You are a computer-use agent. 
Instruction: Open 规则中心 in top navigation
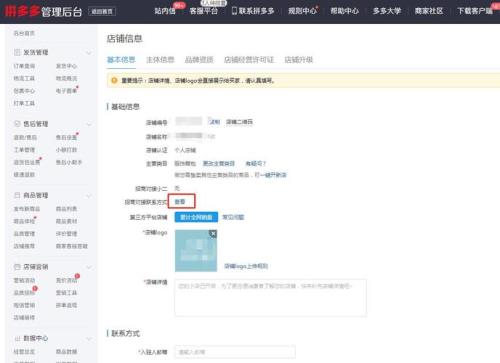pyautogui.click(x=302, y=11)
